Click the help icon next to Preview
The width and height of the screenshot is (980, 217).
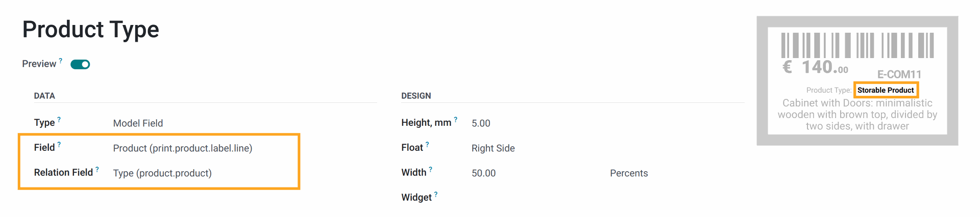[61, 61]
